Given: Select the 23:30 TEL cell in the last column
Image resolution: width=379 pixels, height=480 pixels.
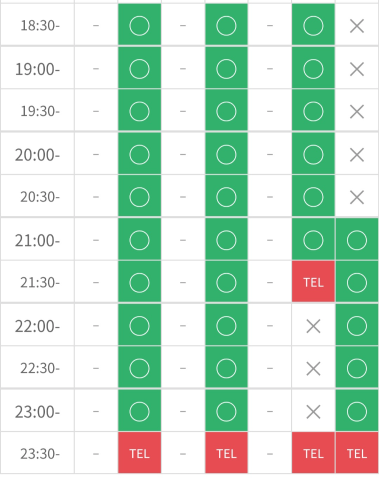Looking at the screenshot, I should tap(357, 453).
